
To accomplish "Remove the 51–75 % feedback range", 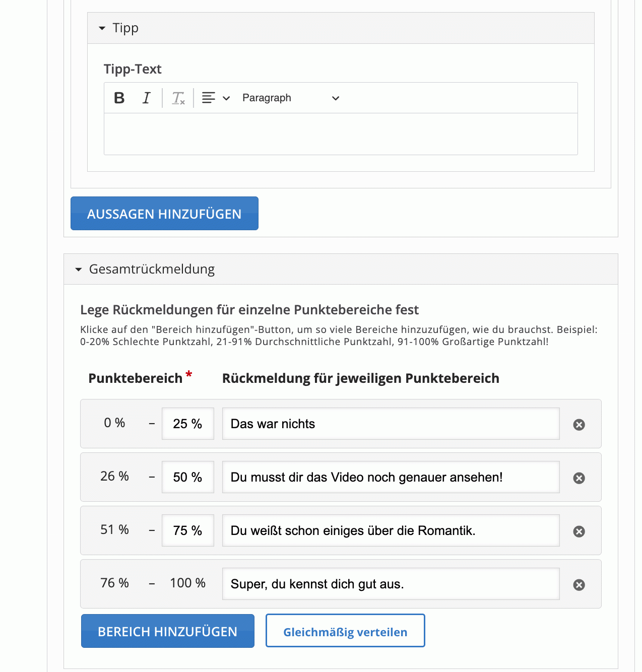I will pos(579,531).
